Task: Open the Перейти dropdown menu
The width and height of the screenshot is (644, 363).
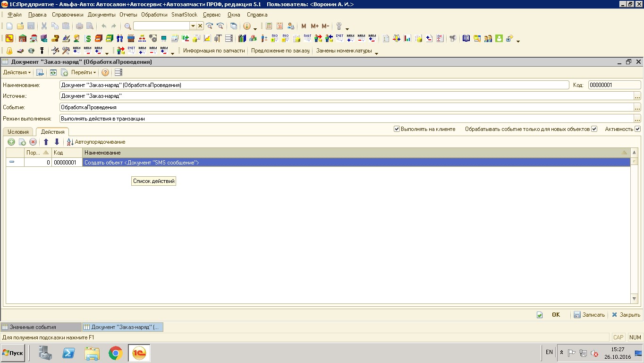Action: pos(84,72)
